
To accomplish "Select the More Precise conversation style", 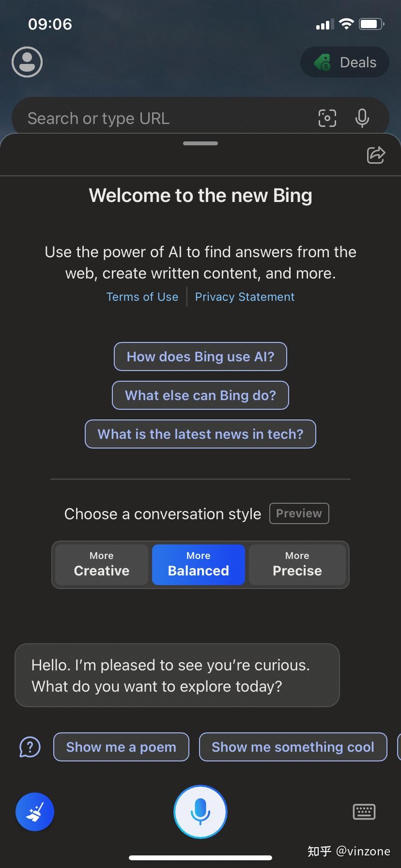I will click(297, 564).
